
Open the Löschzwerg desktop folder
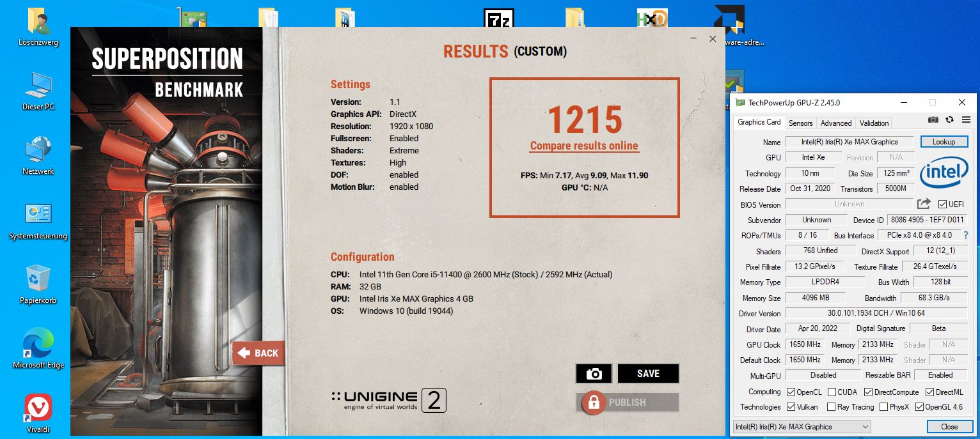pyautogui.click(x=38, y=27)
